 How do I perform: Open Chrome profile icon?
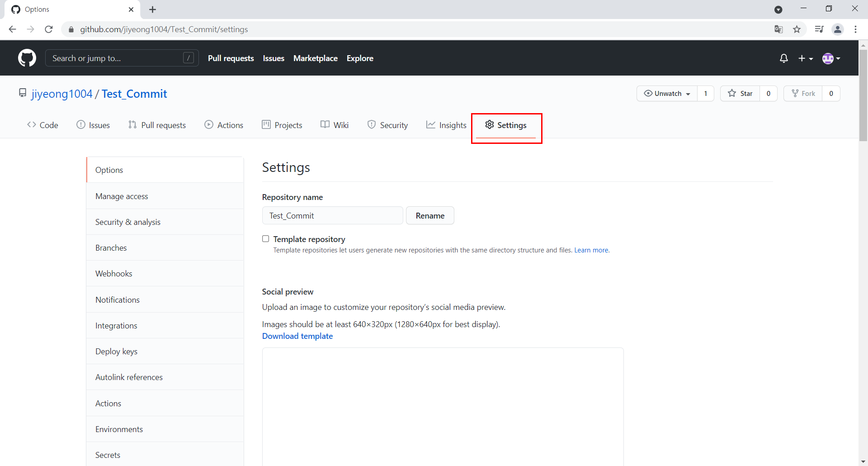pos(838,29)
